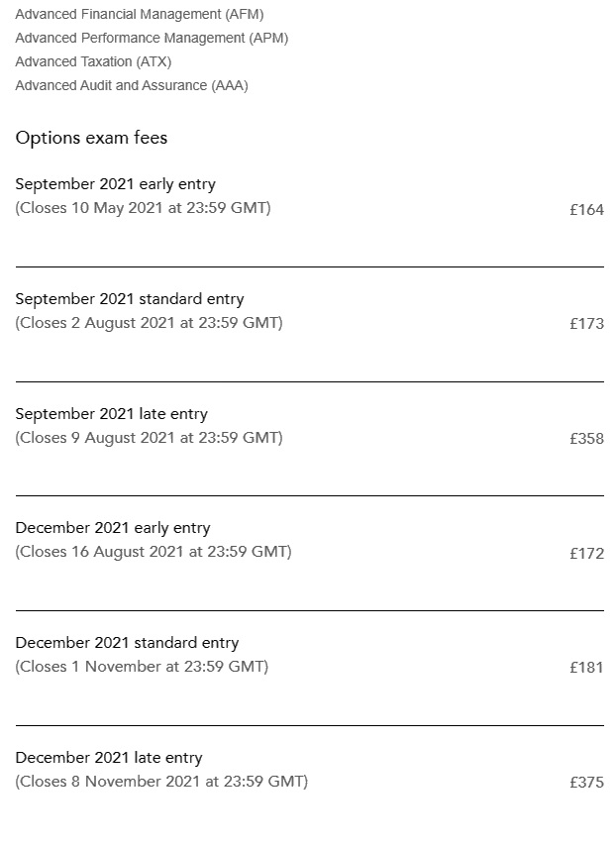Screen dimensions: 616x849
Task: Select Advanced Audit and Assurance (AAA)
Action: [132, 85]
